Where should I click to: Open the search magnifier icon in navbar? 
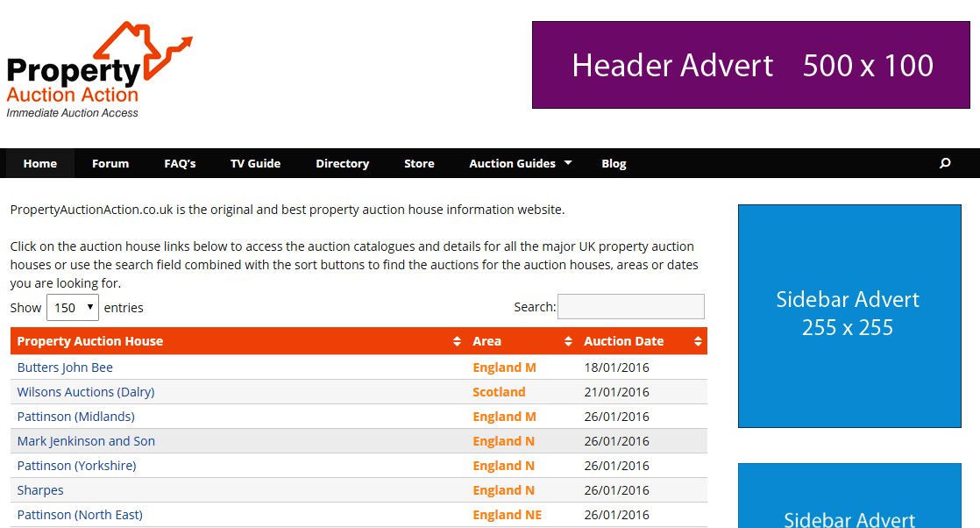coord(945,163)
